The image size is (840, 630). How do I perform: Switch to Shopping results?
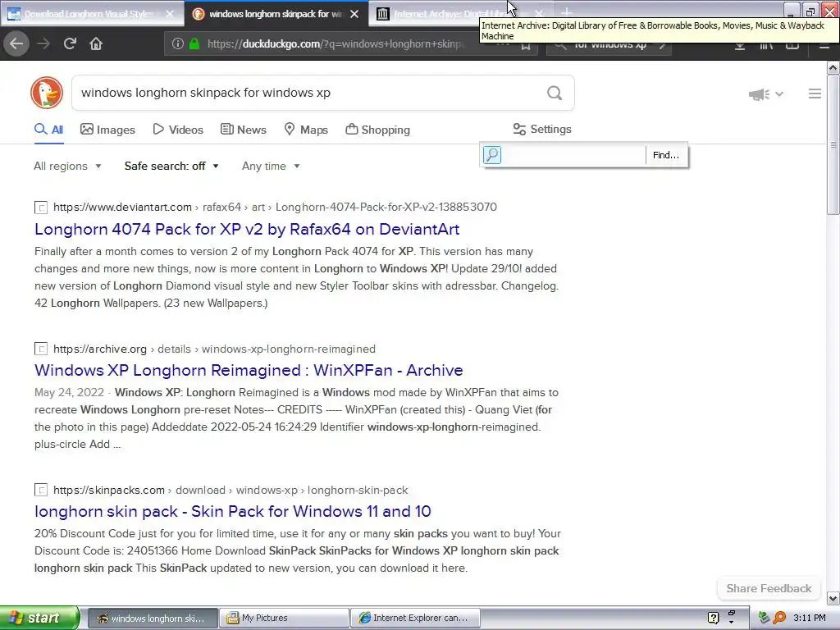pyautogui.click(x=377, y=130)
